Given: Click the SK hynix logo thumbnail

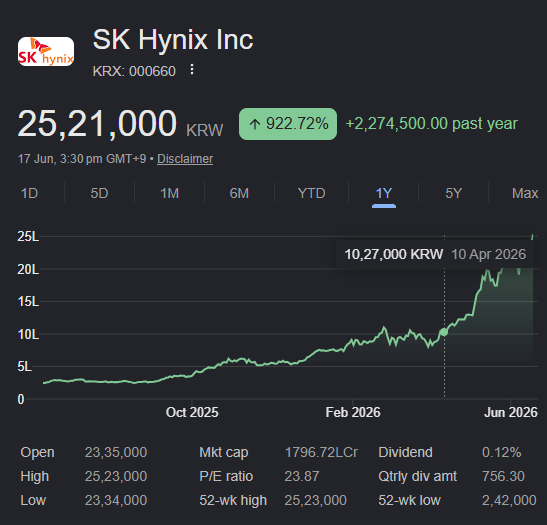Looking at the screenshot, I should click(46, 52).
